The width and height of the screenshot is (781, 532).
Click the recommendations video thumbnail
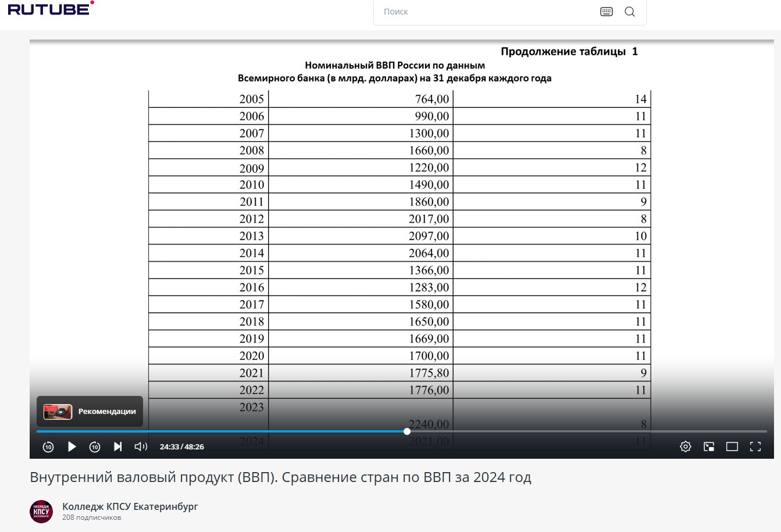[x=58, y=412]
